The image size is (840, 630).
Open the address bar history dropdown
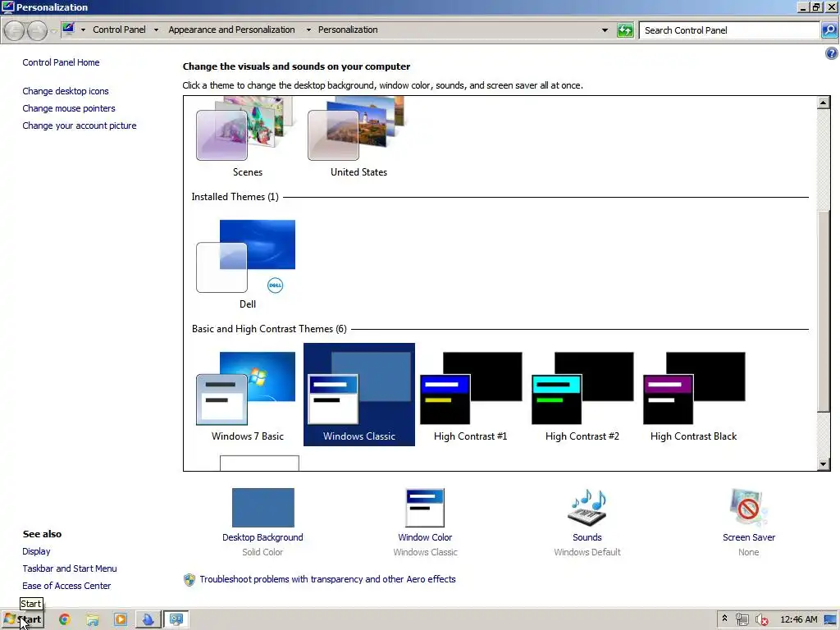[605, 30]
